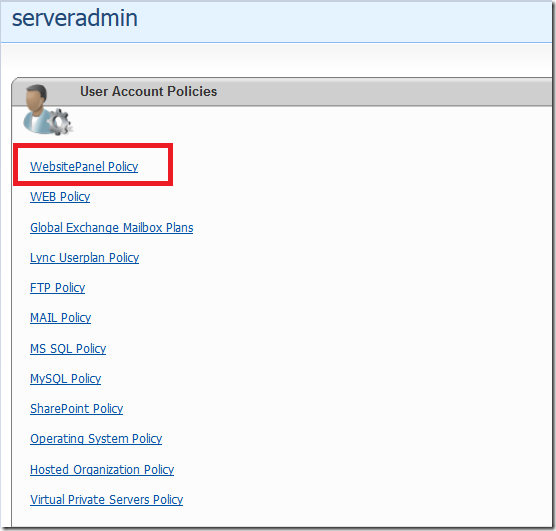Click the red highlight box border

click(x=93, y=145)
